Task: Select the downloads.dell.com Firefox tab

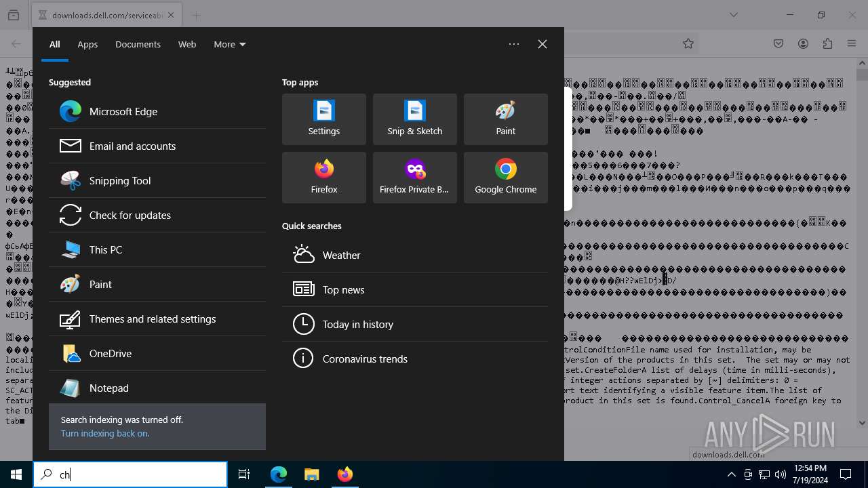Action: click(107, 15)
